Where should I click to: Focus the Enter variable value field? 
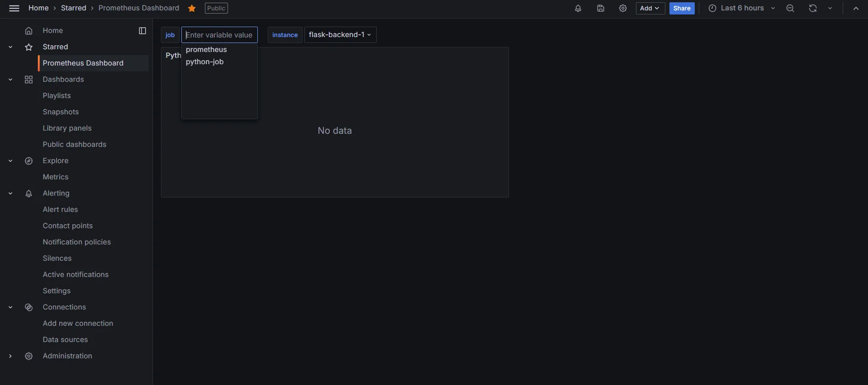click(219, 35)
